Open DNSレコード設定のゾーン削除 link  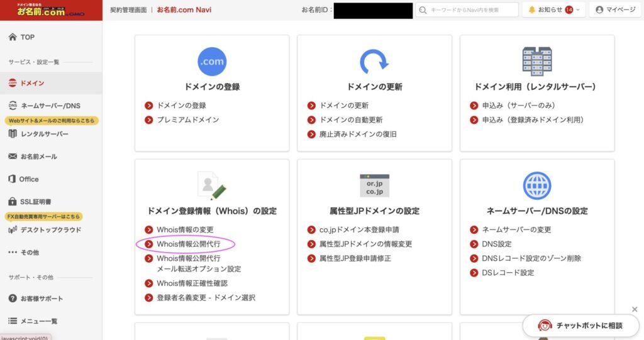[x=532, y=258]
